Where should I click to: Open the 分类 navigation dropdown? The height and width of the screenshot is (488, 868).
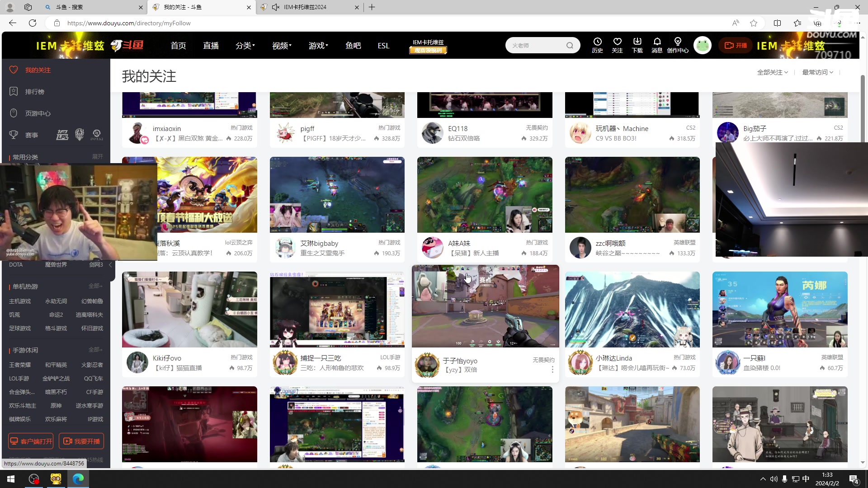tap(245, 46)
